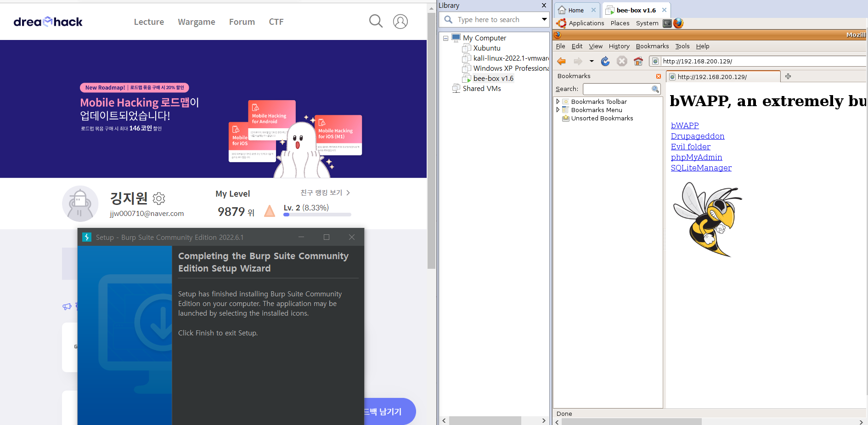Launch terminal icon in GNOME panel
868x425 pixels.
(667, 23)
